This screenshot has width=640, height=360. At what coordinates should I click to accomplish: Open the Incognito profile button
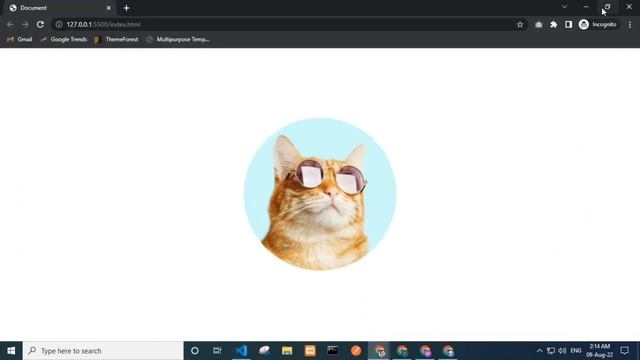point(598,24)
